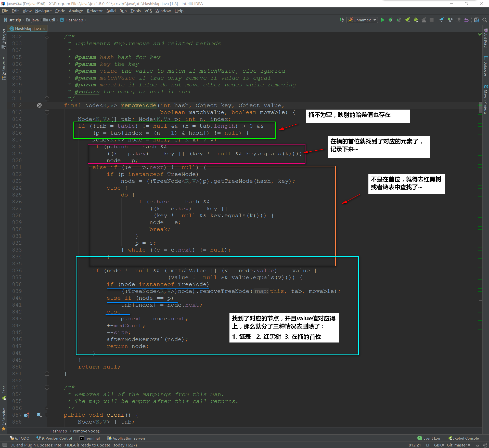The height and width of the screenshot is (448, 489).
Task: Open Project Structure icon in toolbar
Action: coord(477,20)
